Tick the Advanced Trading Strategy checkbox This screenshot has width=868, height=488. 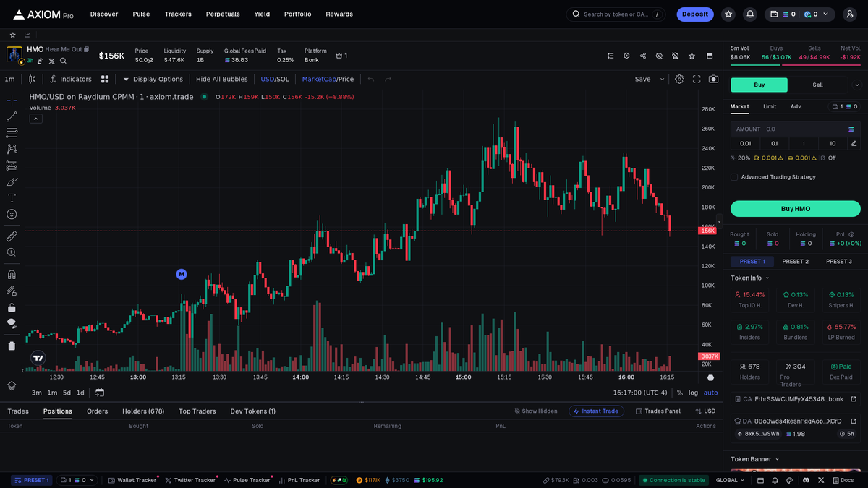(734, 177)
